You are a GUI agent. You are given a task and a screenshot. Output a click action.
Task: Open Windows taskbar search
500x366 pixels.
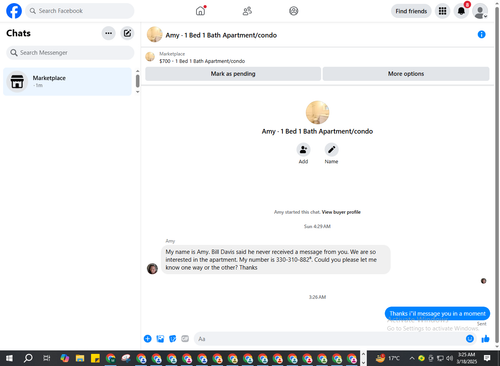coord(28,358)
